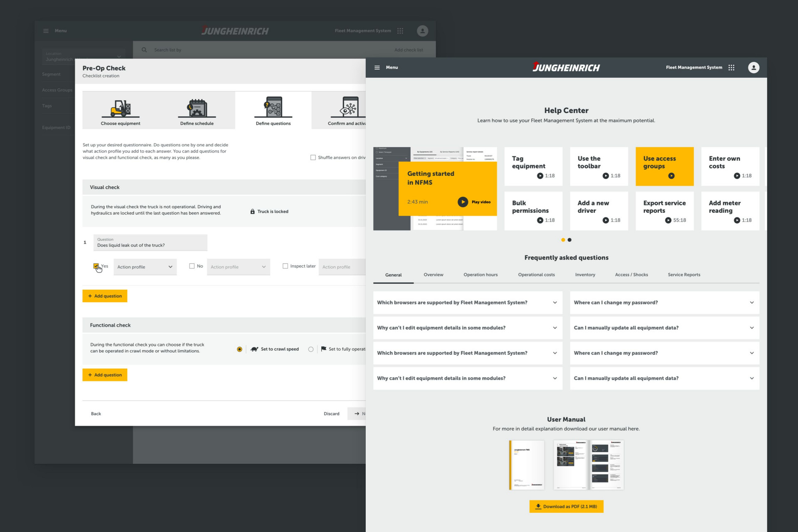Open the Action profile dropdown for Yes
The image size is (798, 532).
tap(145, 267)
